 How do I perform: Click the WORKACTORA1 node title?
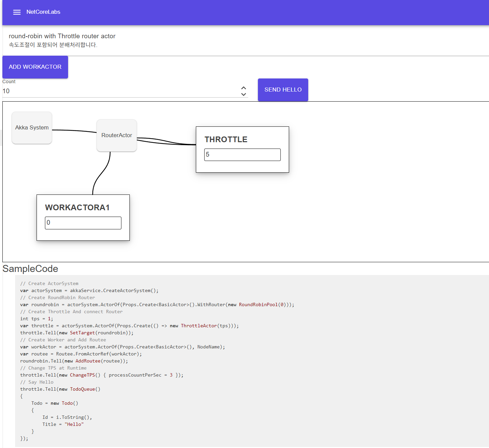coord(77,208)
